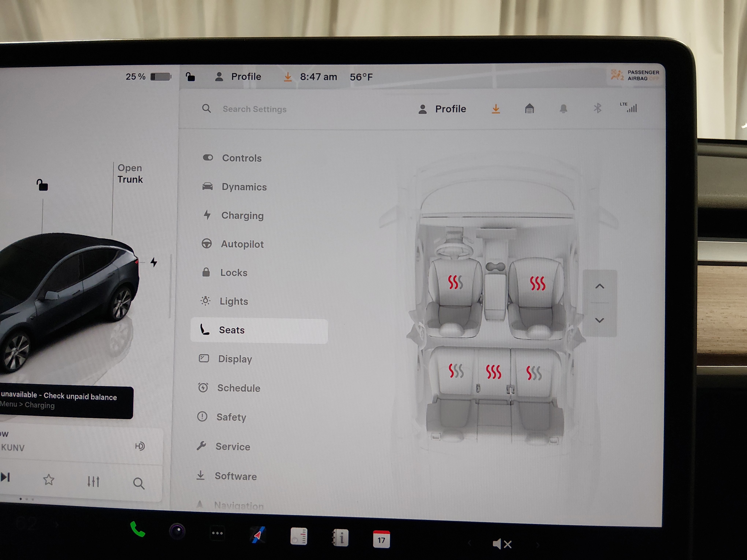Open the three-dot app launcher
Image resolution: width=747 pixels, height=560 pixels.
(x=217, y=533)
